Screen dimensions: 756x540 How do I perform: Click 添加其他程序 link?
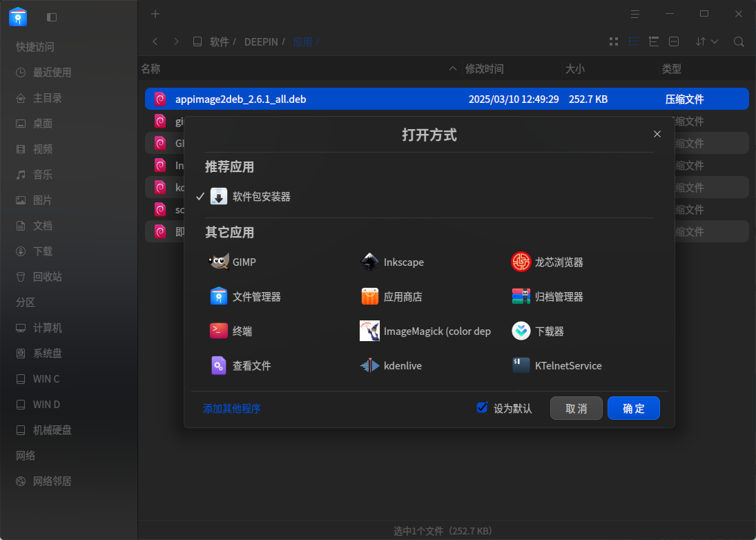tap(232, 408)
